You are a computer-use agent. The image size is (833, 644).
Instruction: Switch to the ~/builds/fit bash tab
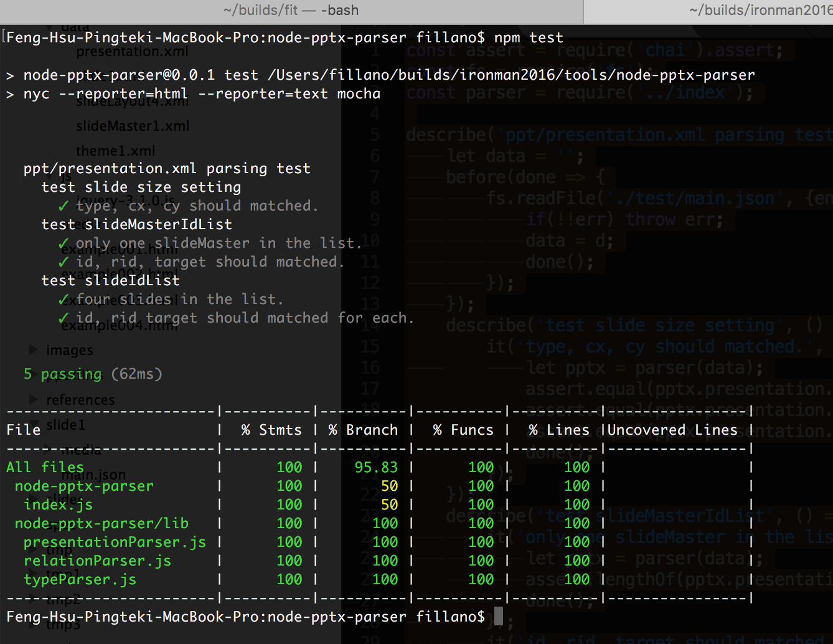pyautogui.click(x=291, y=11)
